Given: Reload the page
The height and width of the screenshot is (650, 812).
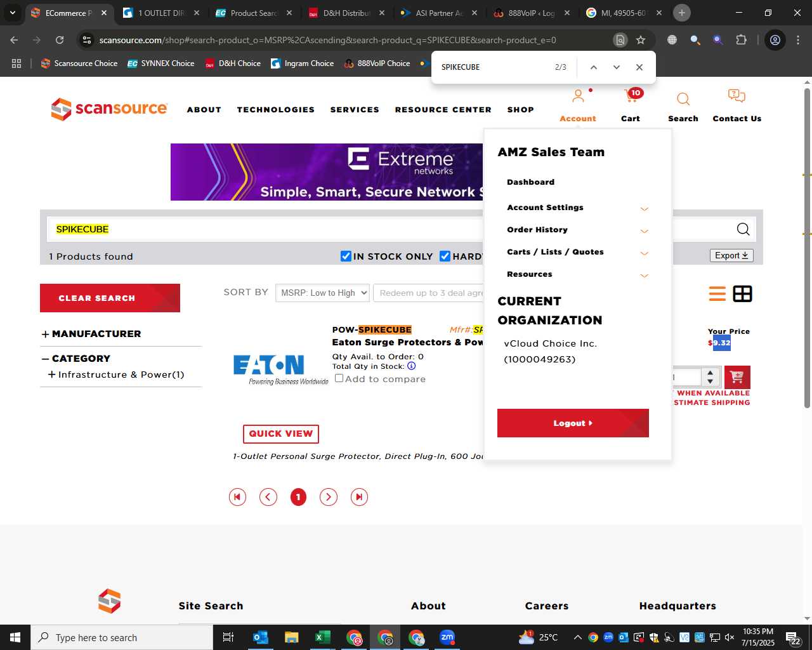Looking at the screenshot, I should pos(60,40).
